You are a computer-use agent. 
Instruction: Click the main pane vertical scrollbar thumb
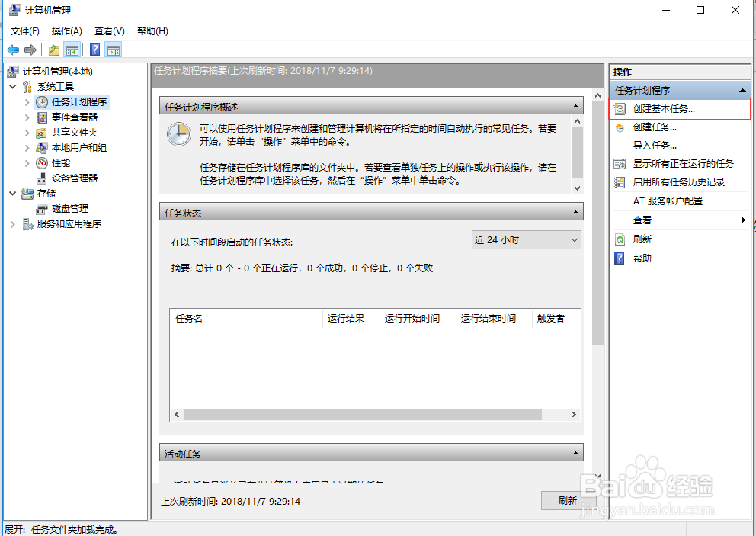point(597,224)
